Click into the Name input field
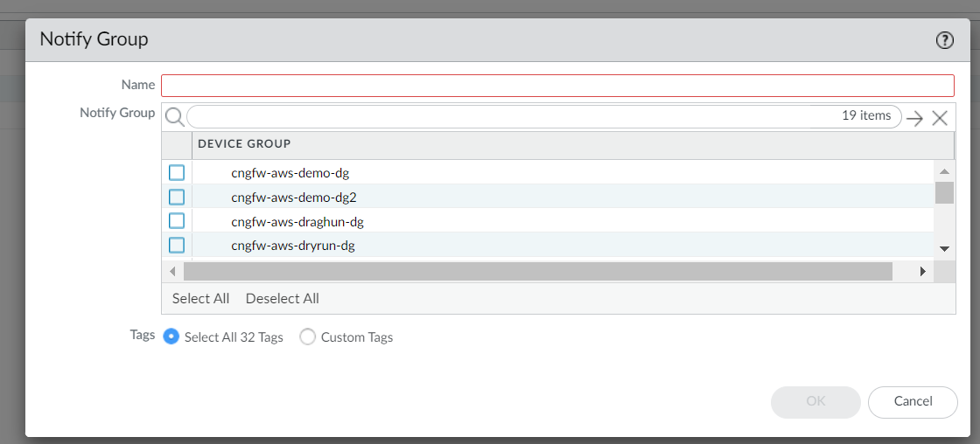Viewport: 980px width, 444px height. tap(557, 86)
